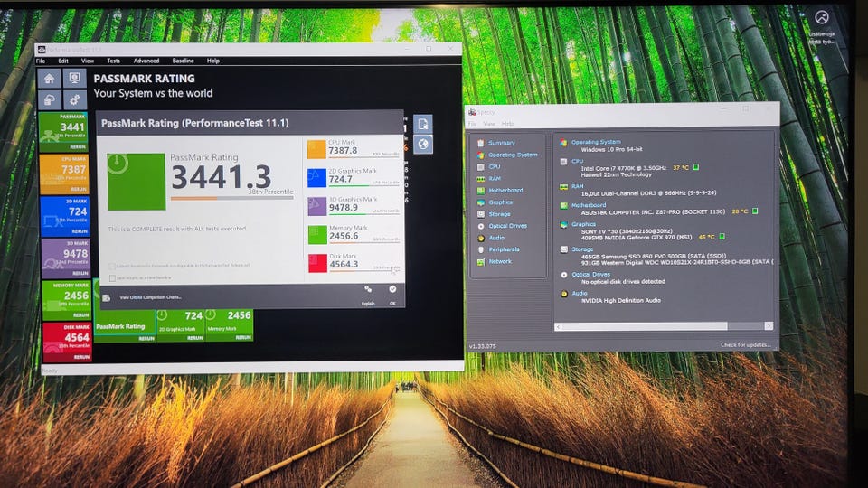Image resolution: width=868 pixels, height=488 pixels.
Task: Click the Speccy app icon in title bar
Action: click(x=472, y=112)
